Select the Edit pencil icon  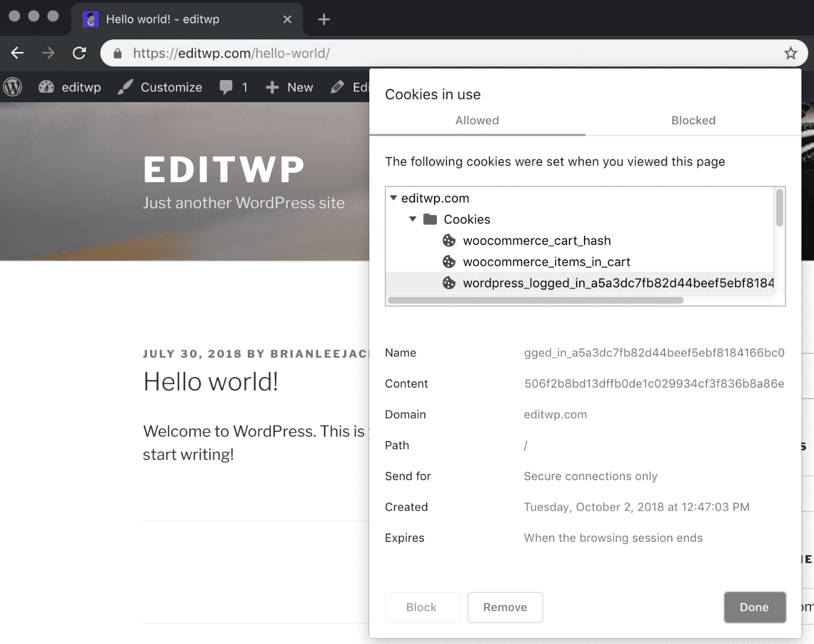coord(338,87)
